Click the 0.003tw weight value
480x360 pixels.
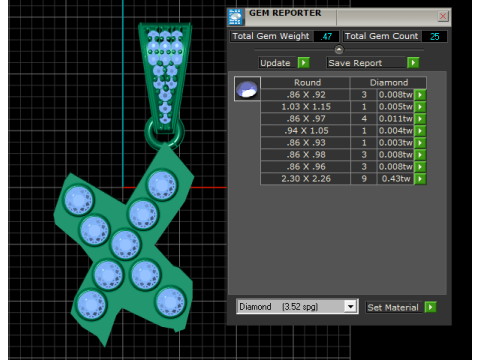[x=396, y=143]
